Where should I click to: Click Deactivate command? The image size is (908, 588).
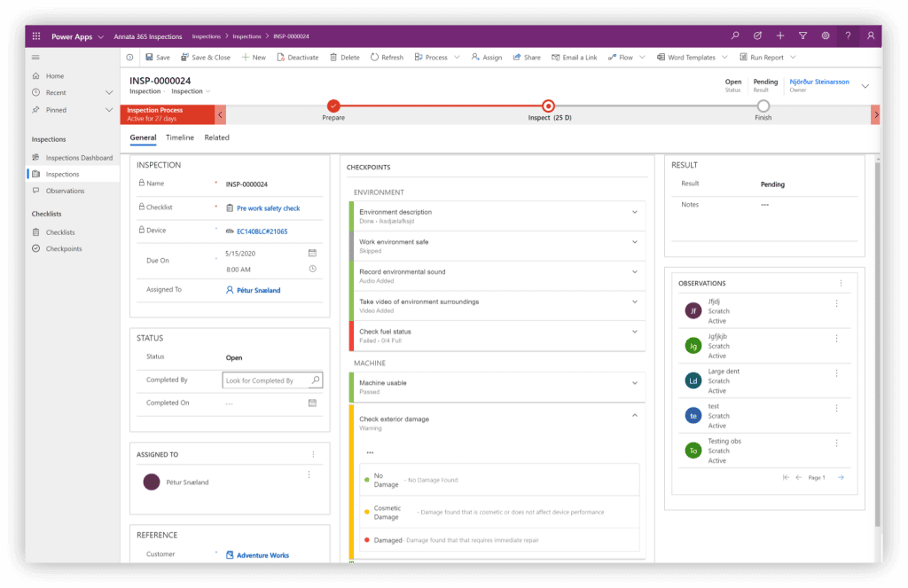tap(298, 58)
